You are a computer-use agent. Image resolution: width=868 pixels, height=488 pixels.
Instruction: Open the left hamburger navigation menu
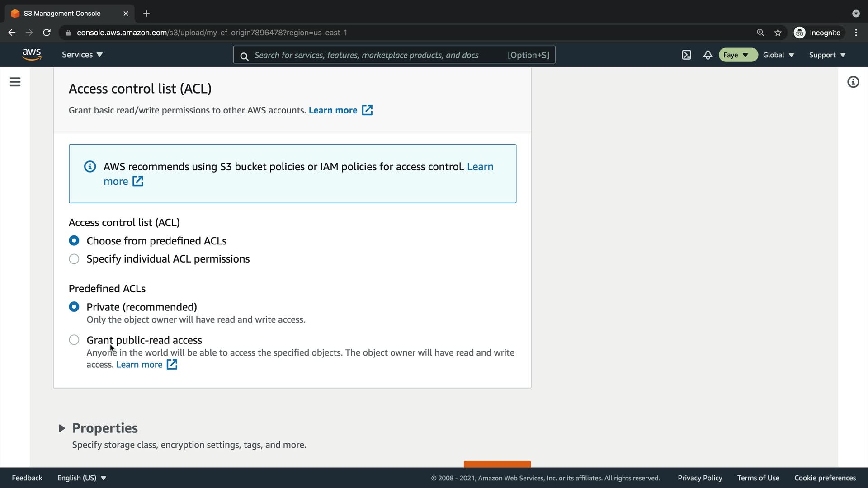point(15,82)
